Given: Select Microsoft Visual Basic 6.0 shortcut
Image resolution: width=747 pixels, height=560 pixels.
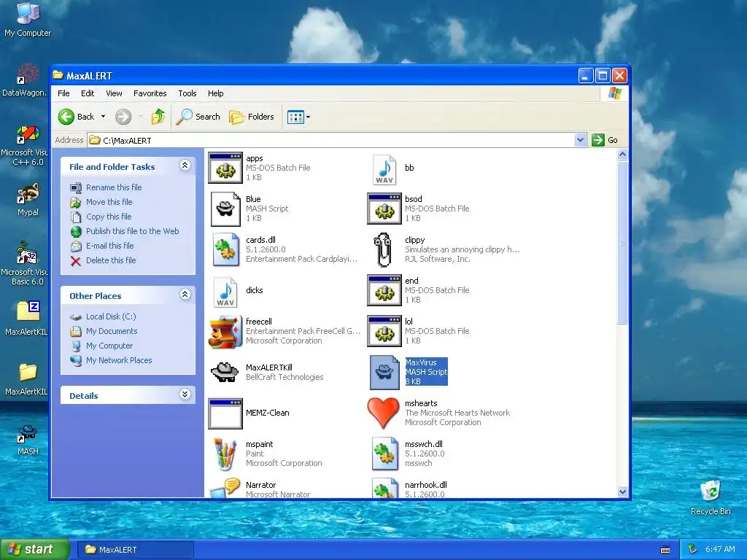Looking at the screenshot, I should point(26,263).
